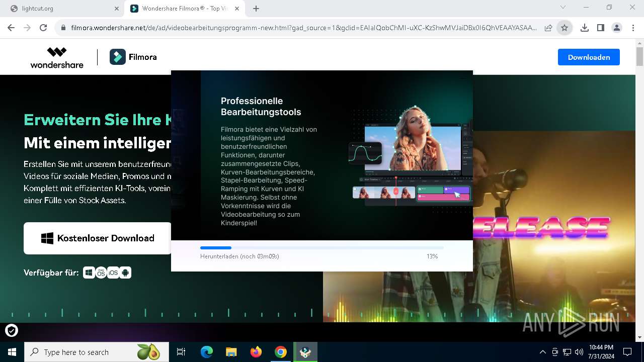
Task: Open the Windows Start menu
Action: (12, 352)
